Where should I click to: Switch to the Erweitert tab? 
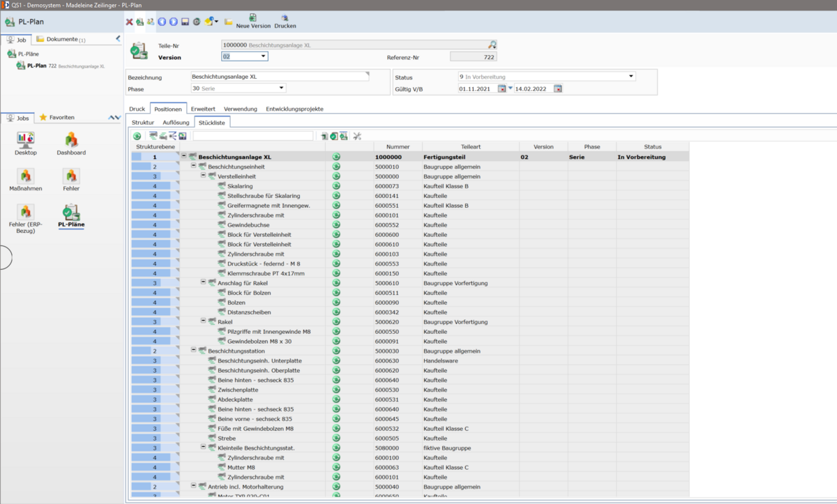point(203,109)
